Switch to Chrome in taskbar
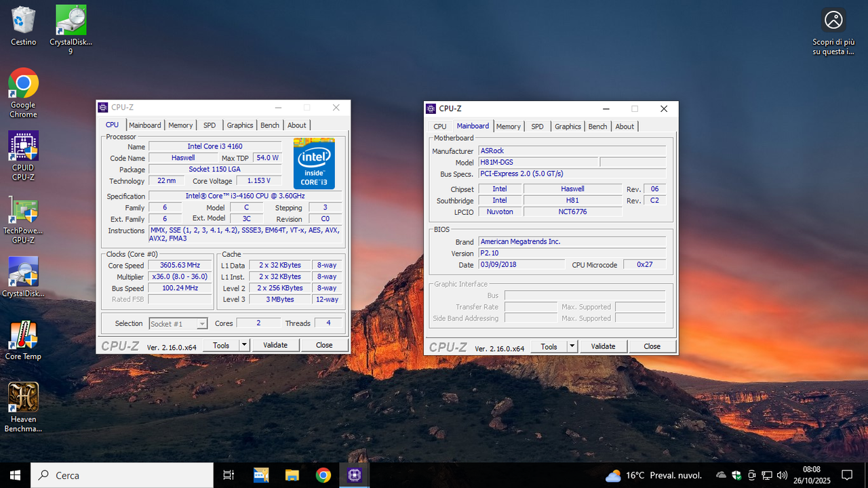This screenshot has height=488, width=868. tap(323, 475)
